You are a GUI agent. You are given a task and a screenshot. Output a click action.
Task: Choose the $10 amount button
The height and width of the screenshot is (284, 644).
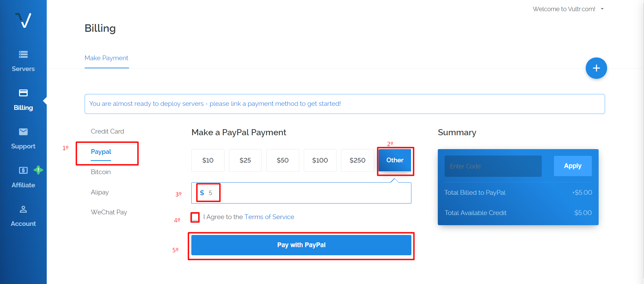[x=208, y=160]
